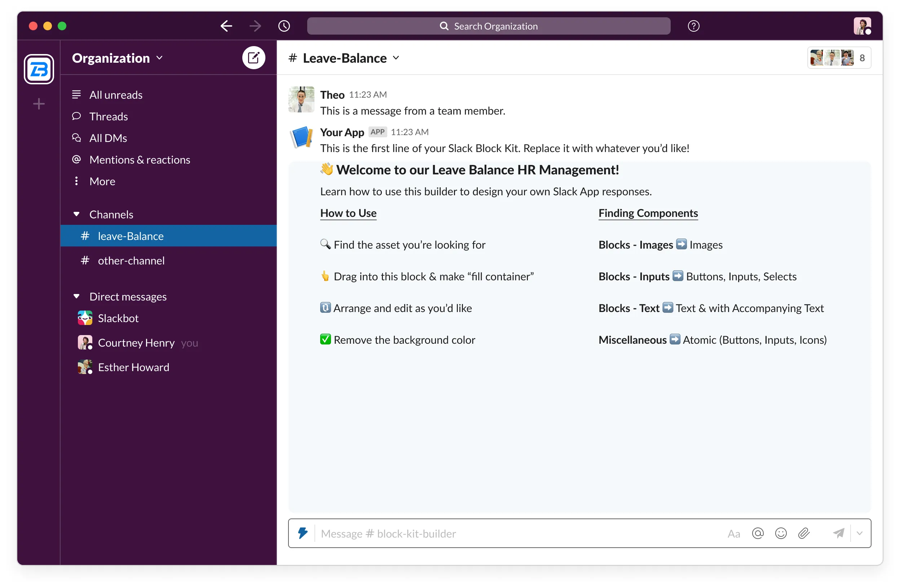The image size is (900, 588).
Task: Click the More options in sidebar
Action: (102, 181)
